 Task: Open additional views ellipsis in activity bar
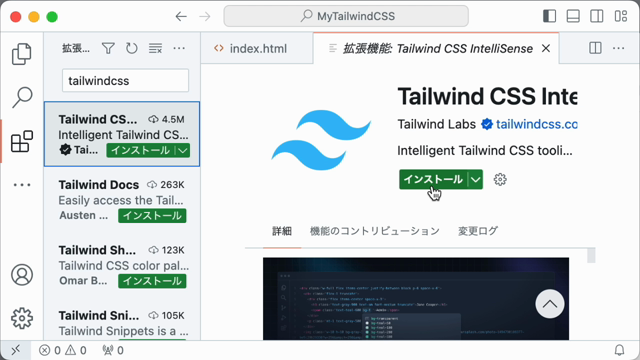22,185
